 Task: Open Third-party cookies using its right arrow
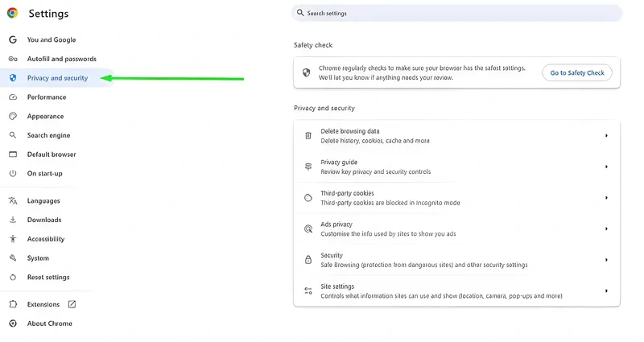[x=606, y=198]
